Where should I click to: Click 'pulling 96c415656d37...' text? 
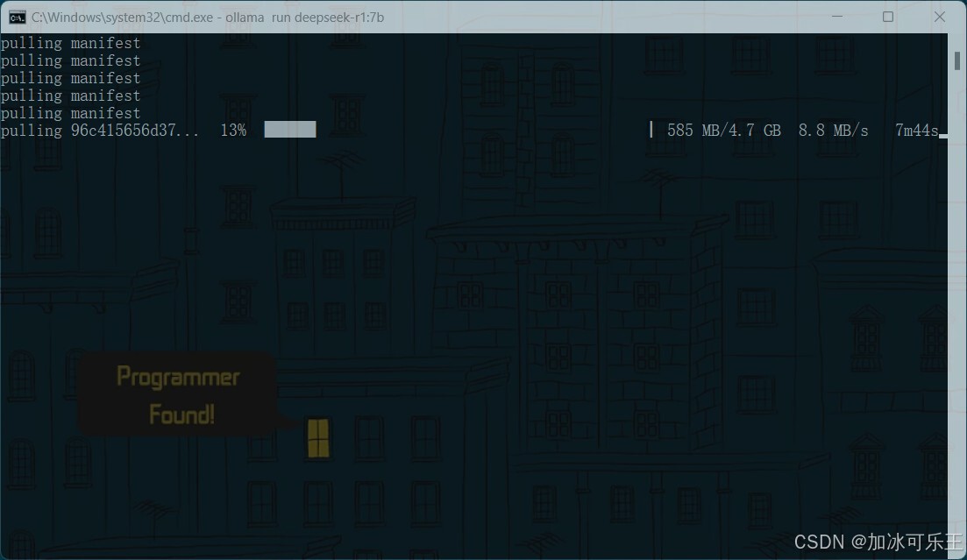point(100,130)
